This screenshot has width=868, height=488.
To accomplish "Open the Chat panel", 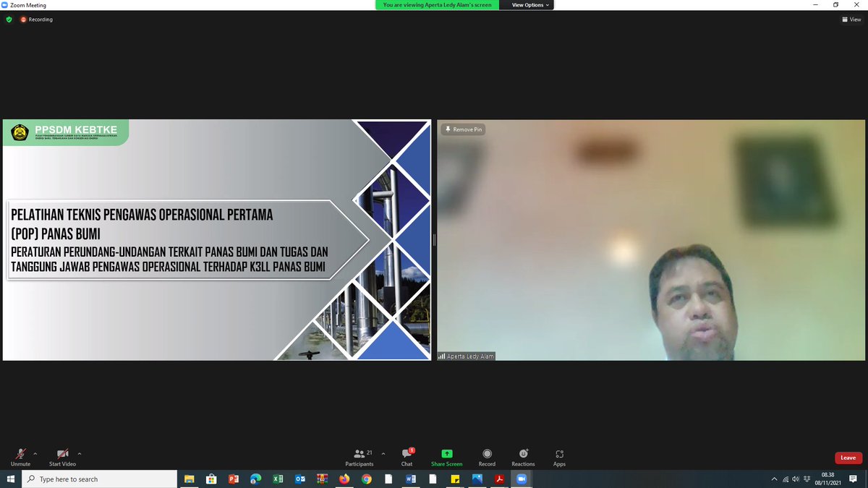I will pyautogui.click(x=407, y=458).
